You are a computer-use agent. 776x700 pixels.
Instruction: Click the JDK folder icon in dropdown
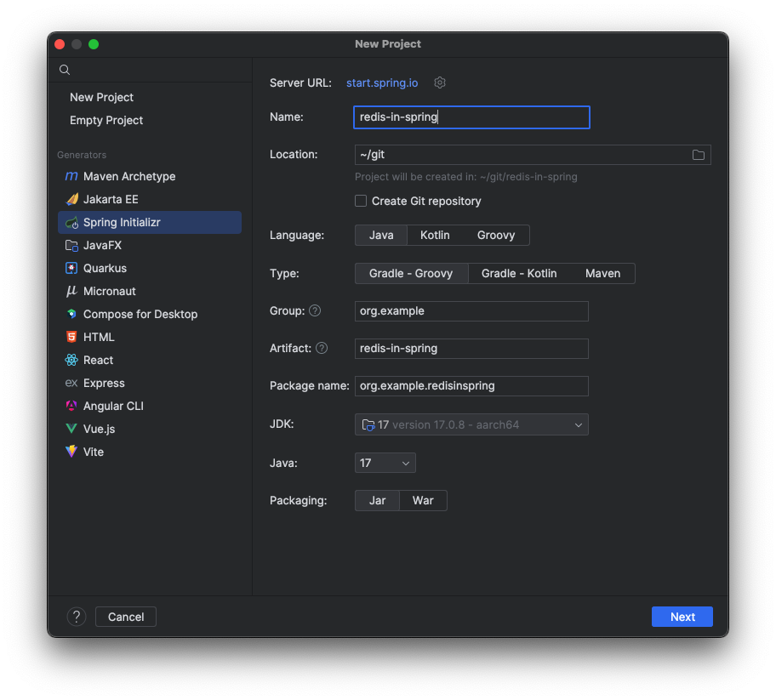(x=368, y=425)
